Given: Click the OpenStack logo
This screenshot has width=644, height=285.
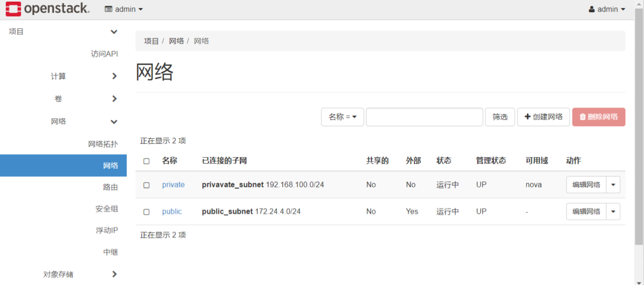Looking at the screenshot, I should point(47,9).
